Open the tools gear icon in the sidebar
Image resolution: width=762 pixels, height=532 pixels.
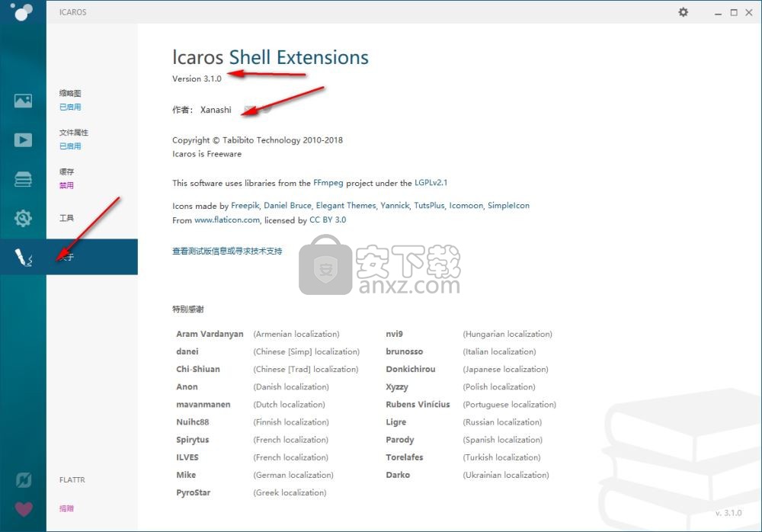[23, 218]
